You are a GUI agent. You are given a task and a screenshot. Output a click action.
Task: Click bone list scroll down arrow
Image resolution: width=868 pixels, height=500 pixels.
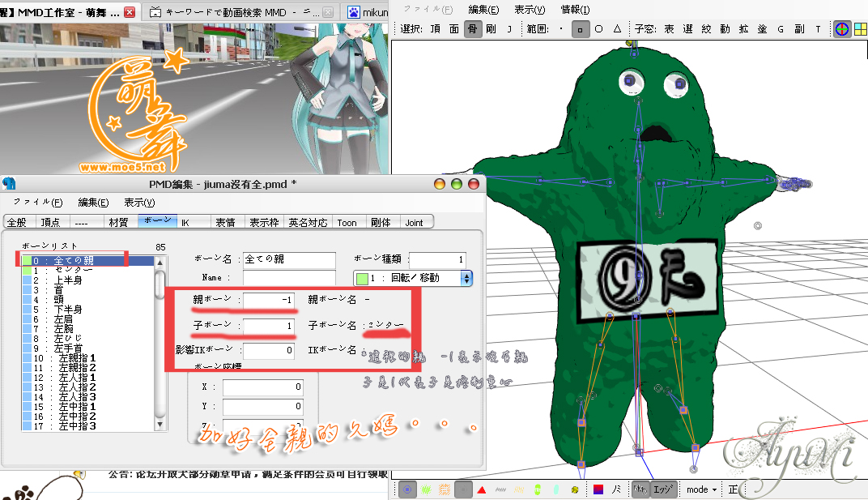[x=160, y=425]
